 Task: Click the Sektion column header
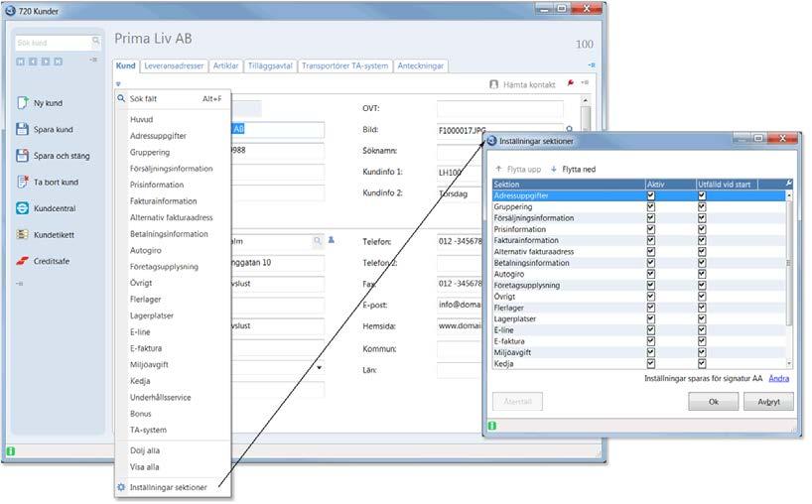click(x=569, y=184)
